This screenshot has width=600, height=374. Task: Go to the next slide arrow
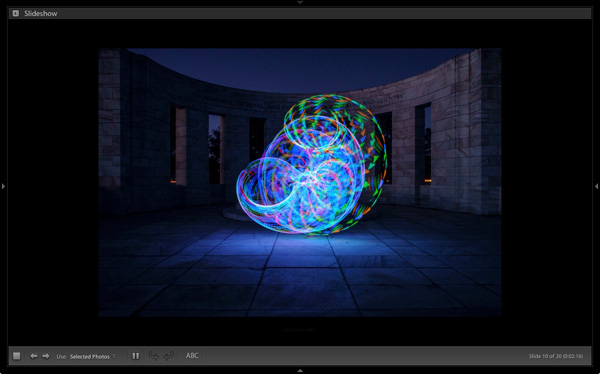[x=46, y=356]
